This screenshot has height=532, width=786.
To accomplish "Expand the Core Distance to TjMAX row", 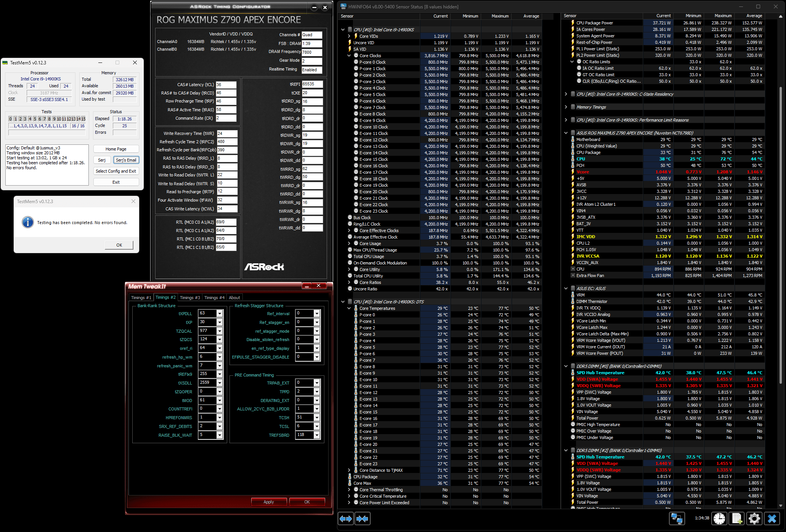I will coord(349,470).
